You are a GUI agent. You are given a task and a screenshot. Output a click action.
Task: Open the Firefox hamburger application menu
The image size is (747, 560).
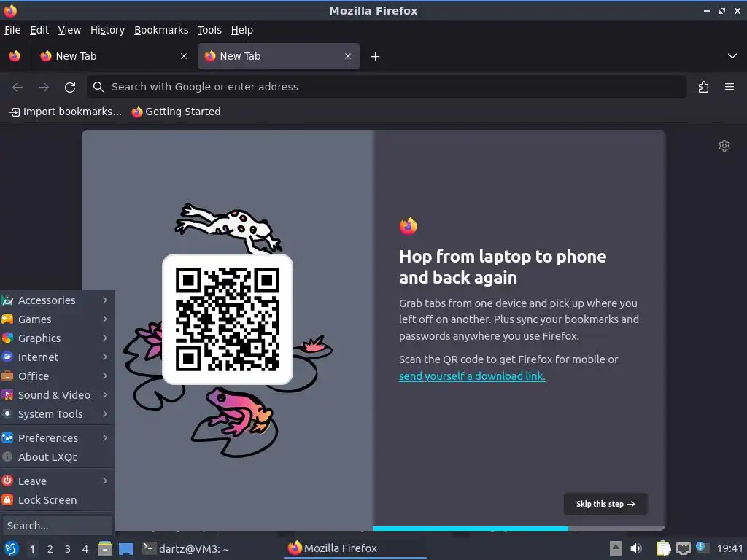click(x=729, y=87)
